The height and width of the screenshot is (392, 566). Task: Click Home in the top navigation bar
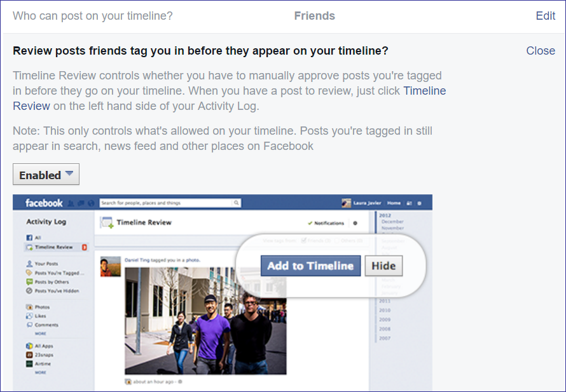coord(394,203)
